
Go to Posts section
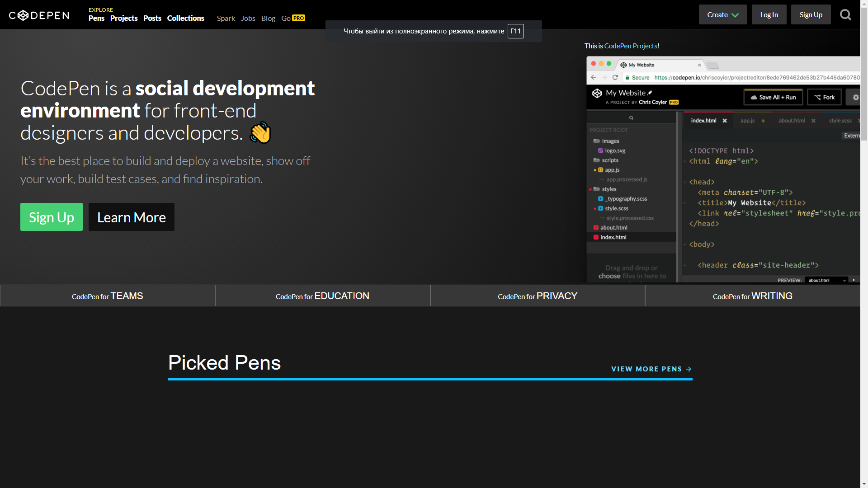click(x=152, y=18)
